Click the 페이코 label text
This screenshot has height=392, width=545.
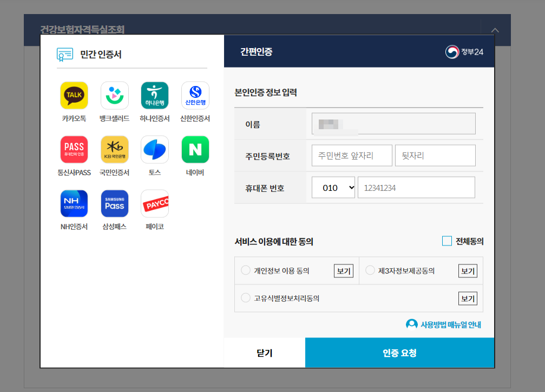pos(155,227)
